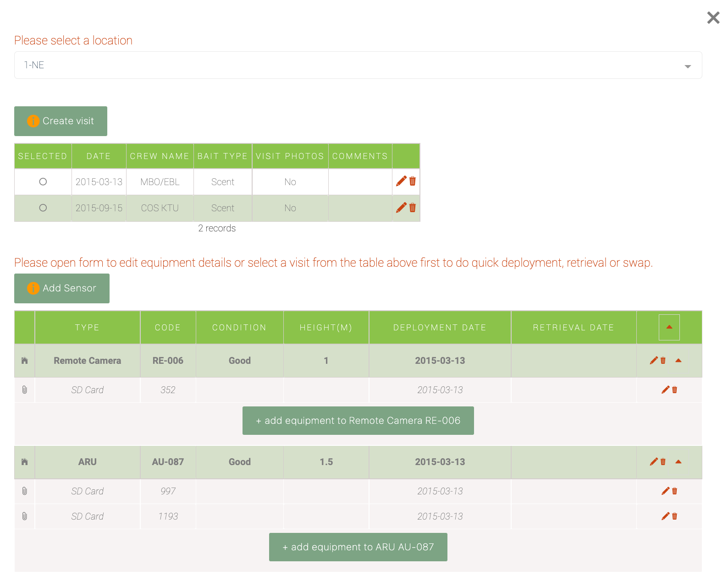Add equipment to Remote Camera RE-006

tap(358, 421)
